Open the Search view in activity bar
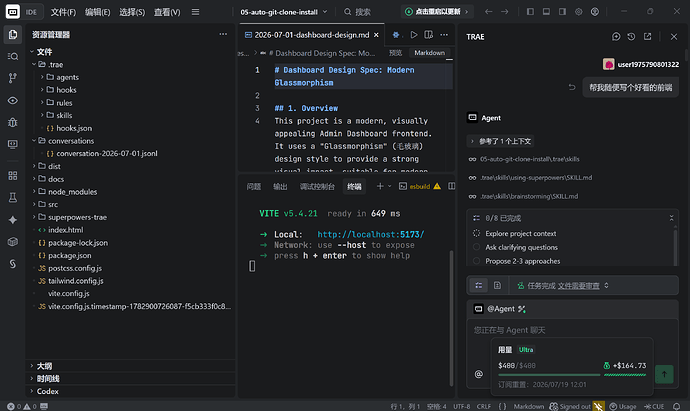This screenshot has width=690, height=411. point(13,56)
